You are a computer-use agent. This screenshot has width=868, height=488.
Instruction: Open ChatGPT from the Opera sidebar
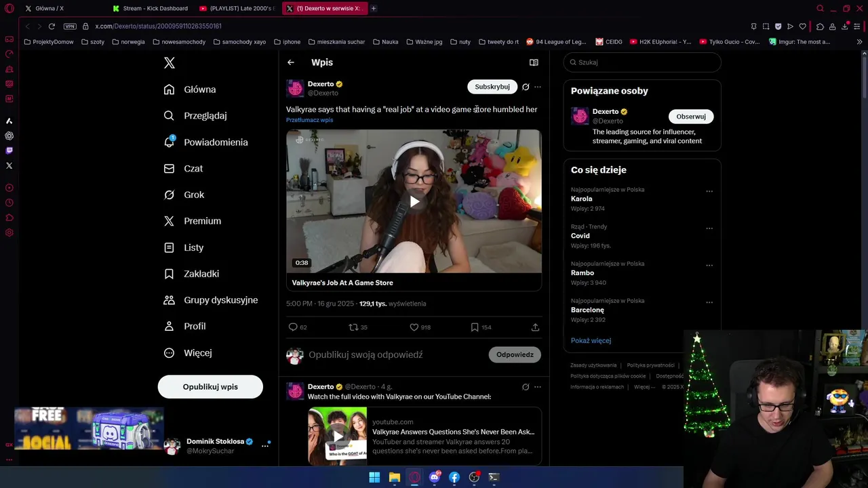click(9, 136)
